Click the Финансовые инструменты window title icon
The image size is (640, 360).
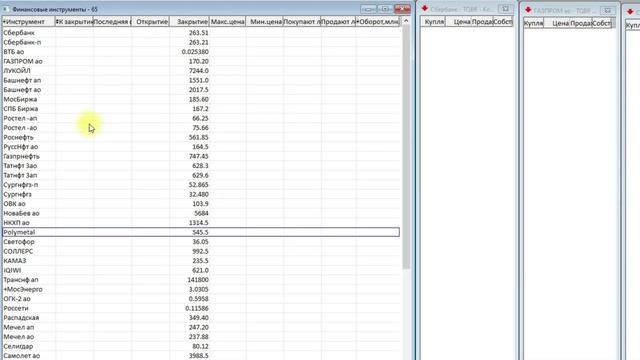tap(6, 9)
